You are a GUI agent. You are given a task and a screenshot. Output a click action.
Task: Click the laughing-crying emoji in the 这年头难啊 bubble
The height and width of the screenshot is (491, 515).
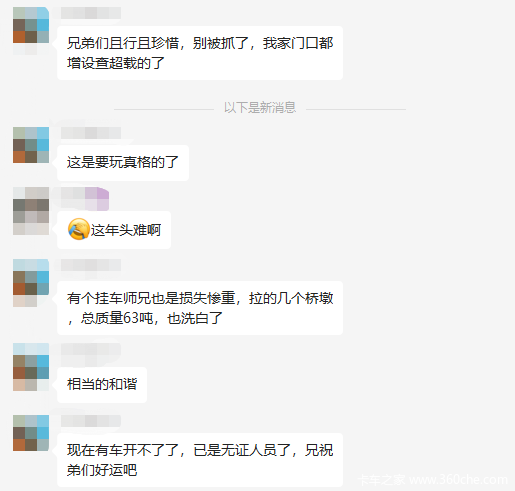78,229
